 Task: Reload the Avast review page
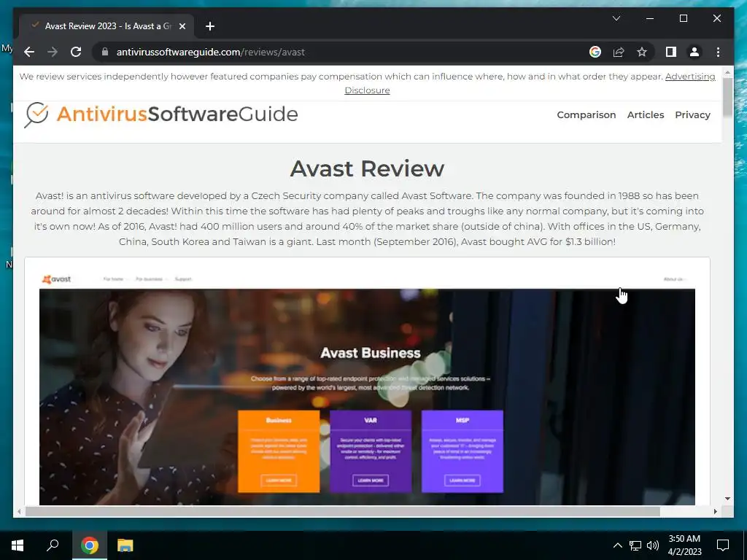point(76,52)
